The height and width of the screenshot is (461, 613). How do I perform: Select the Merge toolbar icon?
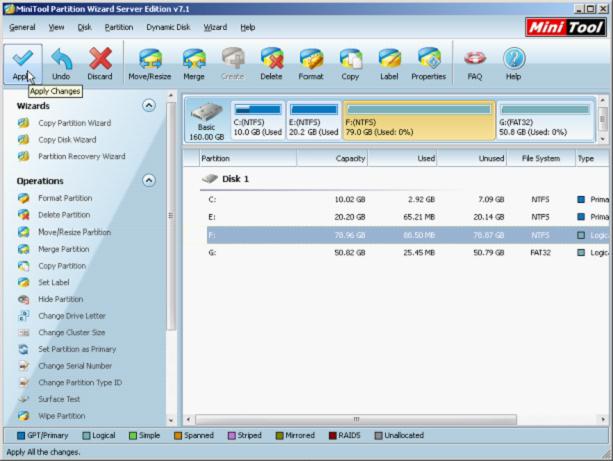click(194, 65)
